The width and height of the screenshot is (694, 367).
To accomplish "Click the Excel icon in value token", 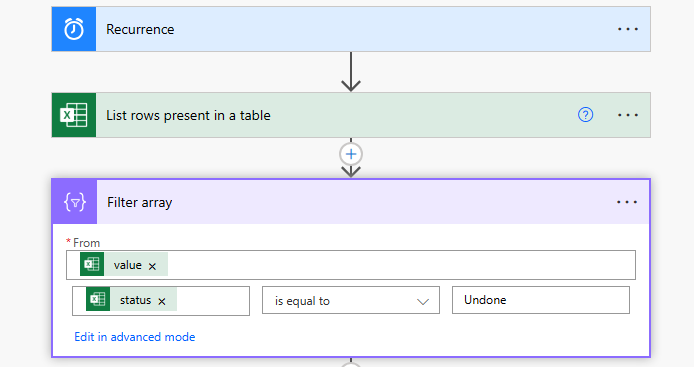I will [92, 264].
